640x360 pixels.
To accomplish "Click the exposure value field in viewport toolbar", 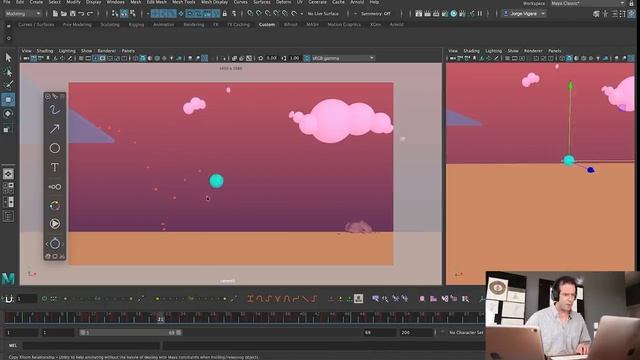I will pyautogui.click(x=271, y=58).
